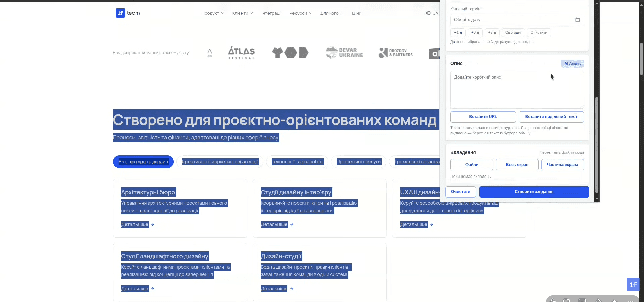This screenshot has height=302, width=644.
Task: Capture Частина екрана
Action: coord(562,165)
